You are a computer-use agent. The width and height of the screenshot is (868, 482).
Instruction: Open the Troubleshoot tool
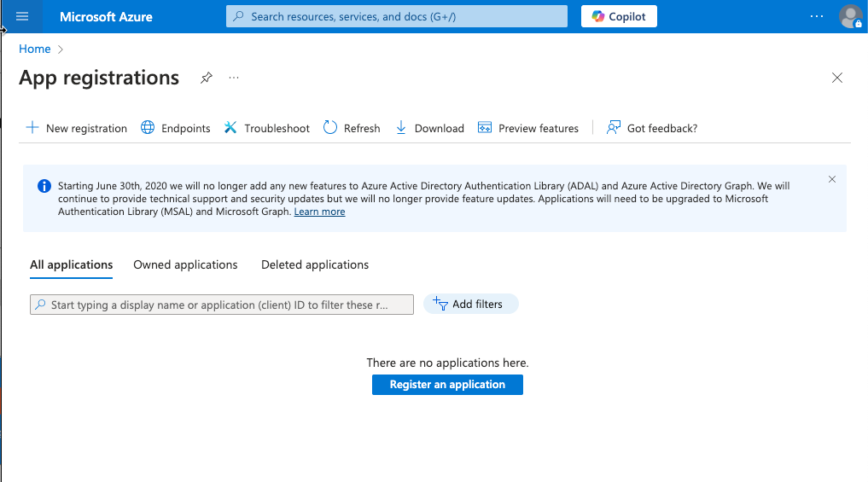point(267,128)
